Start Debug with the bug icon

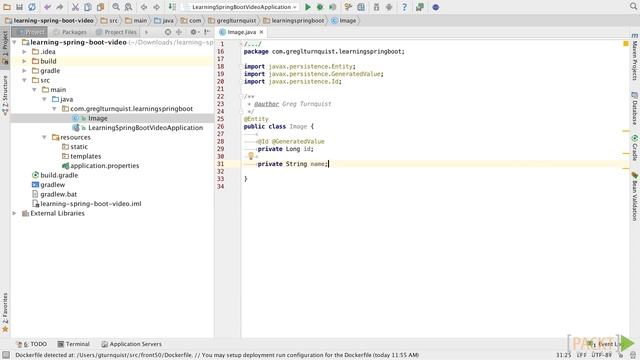(x=320, y=7)
